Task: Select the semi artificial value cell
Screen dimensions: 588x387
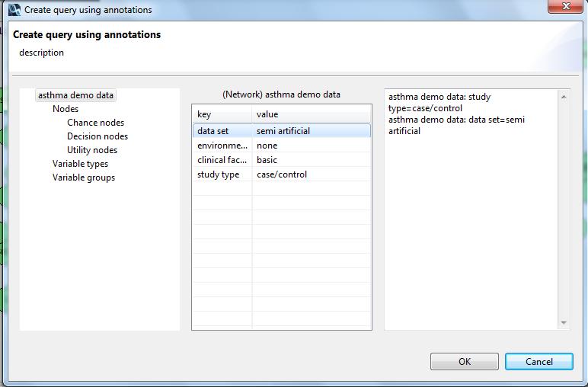Action: (312, 131)
